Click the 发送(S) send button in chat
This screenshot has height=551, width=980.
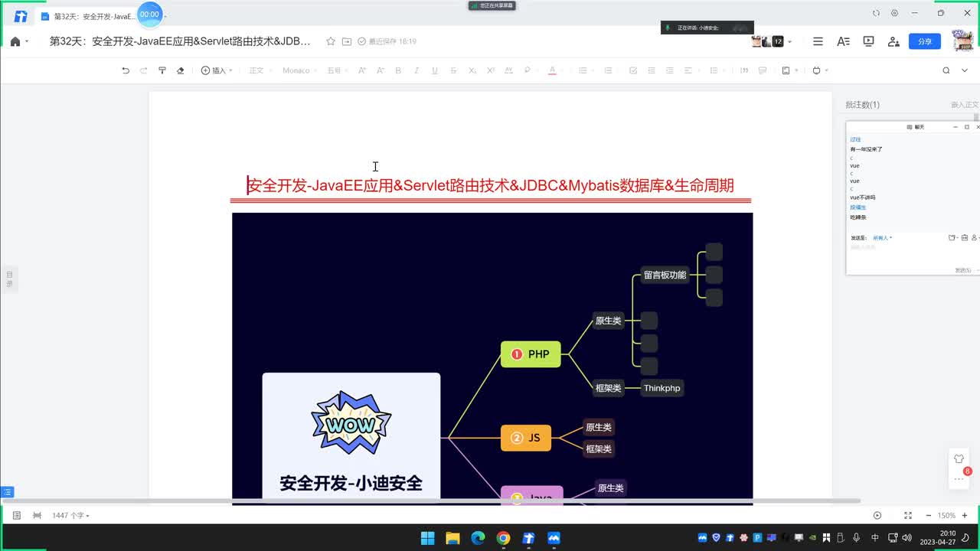pyautogui.click(x=963, y=270)
